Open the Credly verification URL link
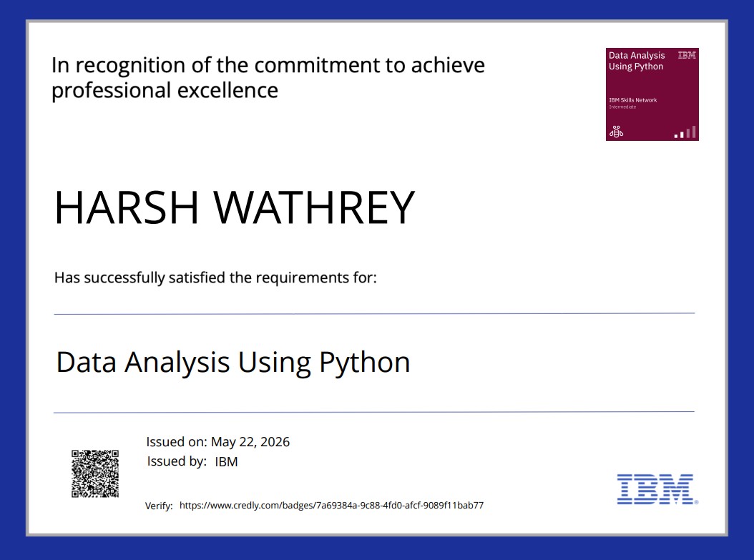Screen dimensions: 754x560 point(331,505)
